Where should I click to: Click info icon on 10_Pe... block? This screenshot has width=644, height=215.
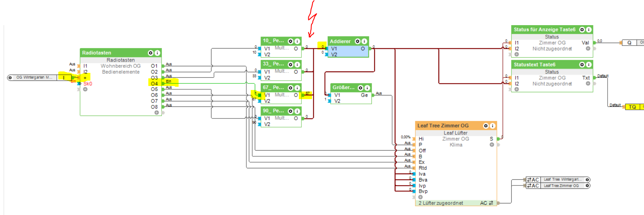point(297,41)
